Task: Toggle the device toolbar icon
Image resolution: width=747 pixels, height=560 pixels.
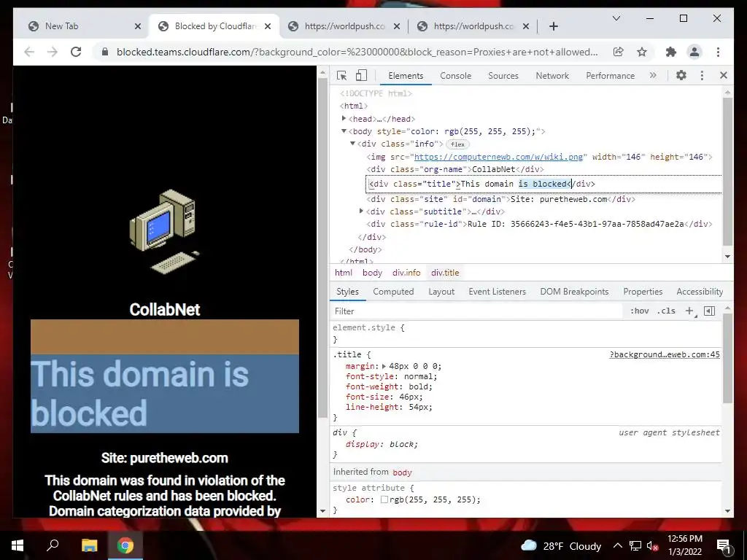Action: click(x=362, y=75)
